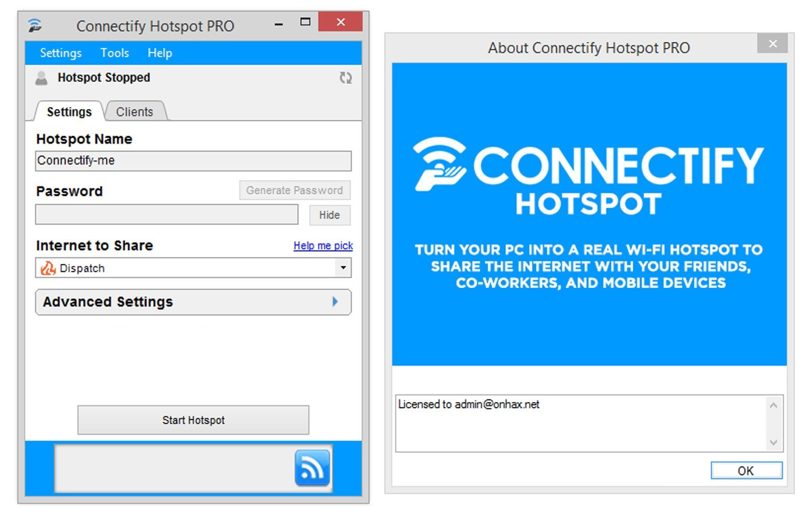The width and height of the screenshot is (812, 521).
Task: Open the Help menu
Action: point(160,53)
